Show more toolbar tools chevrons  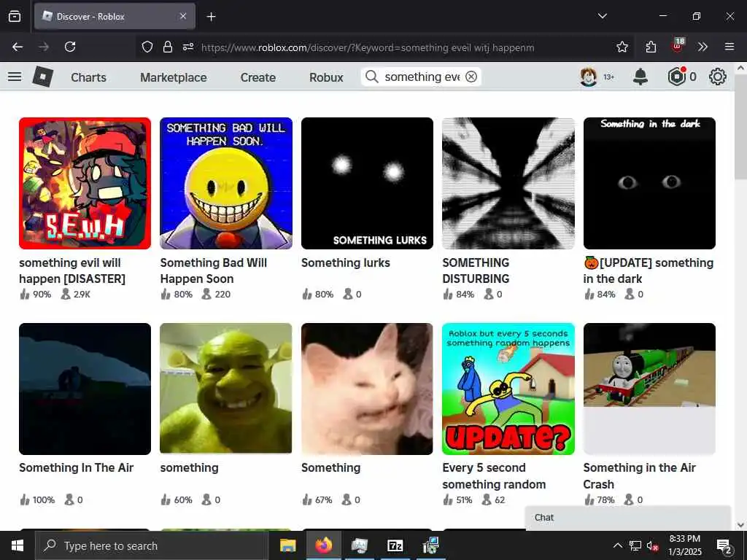pos(703,47)
